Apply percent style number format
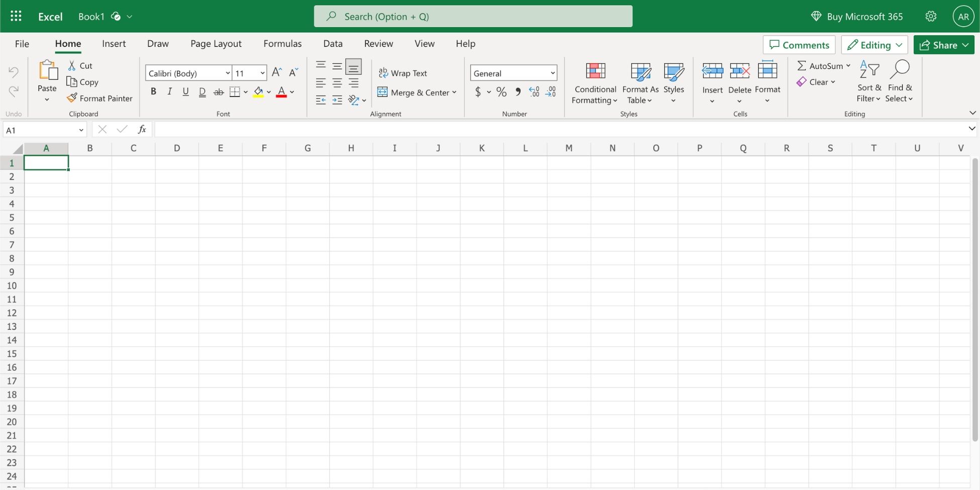Viewport: 980px width, 490px height. click(x=501, y=92)
